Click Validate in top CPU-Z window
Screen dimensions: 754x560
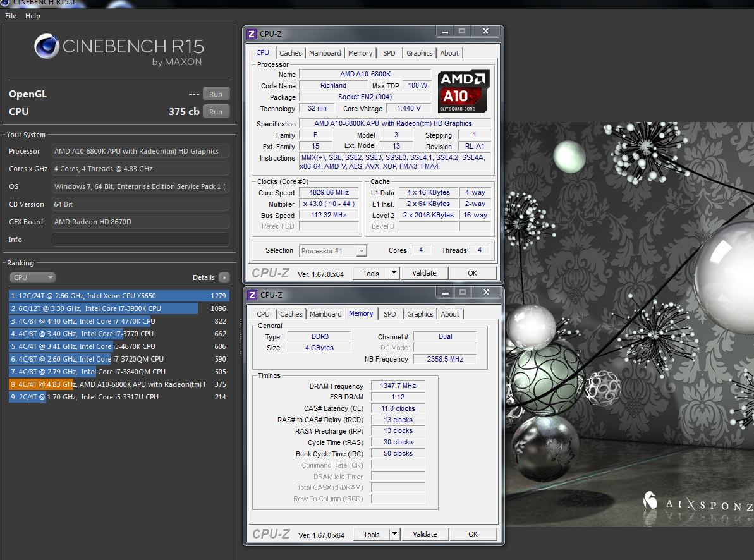pos(424,273)
